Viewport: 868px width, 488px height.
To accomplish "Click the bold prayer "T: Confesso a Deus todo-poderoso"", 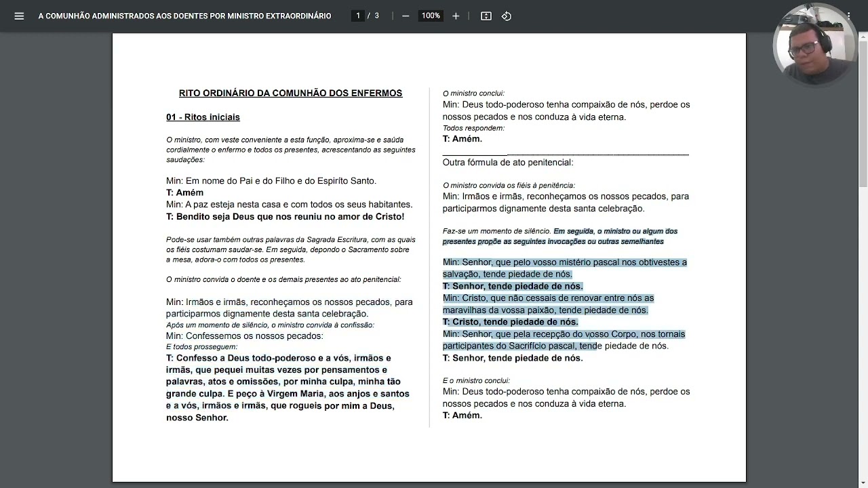I will [x=289, y=388].
